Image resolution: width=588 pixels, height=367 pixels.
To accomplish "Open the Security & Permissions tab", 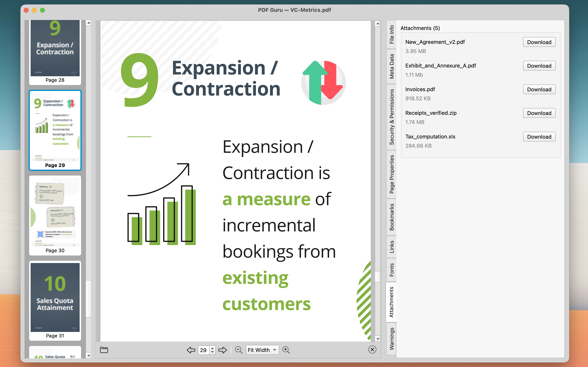I will (391, 117).
